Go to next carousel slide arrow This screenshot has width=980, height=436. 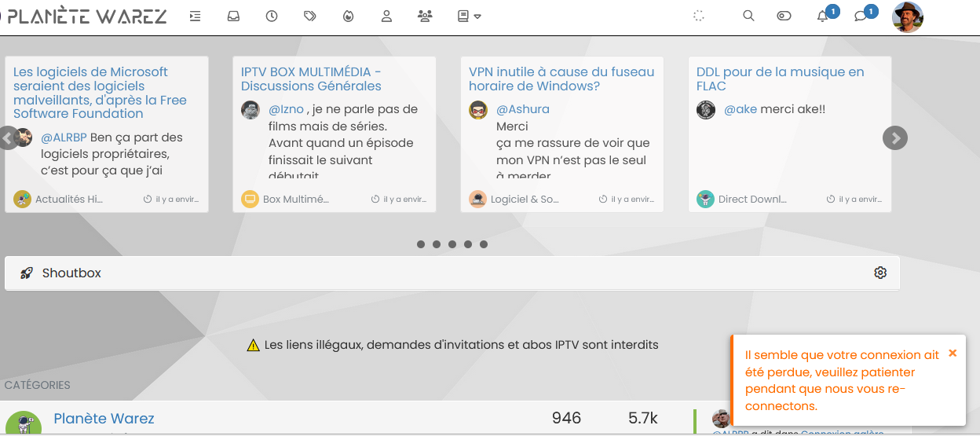pos(895,138)
